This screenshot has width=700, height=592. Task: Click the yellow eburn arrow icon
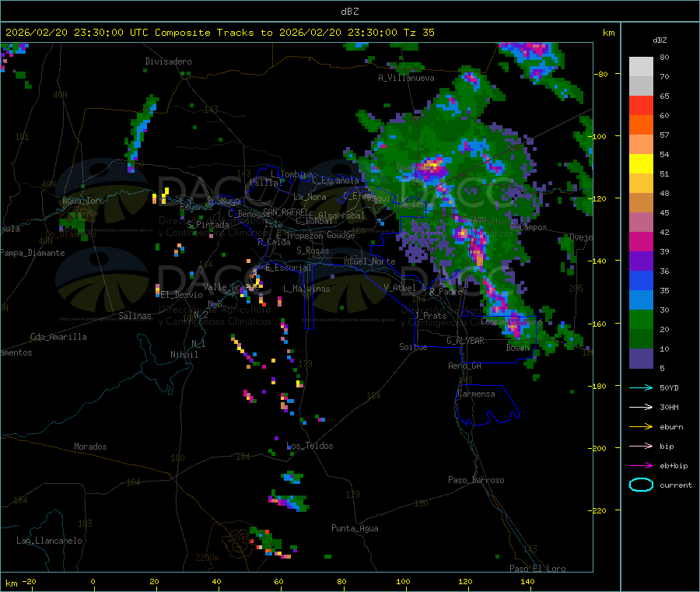coord(641,426)
